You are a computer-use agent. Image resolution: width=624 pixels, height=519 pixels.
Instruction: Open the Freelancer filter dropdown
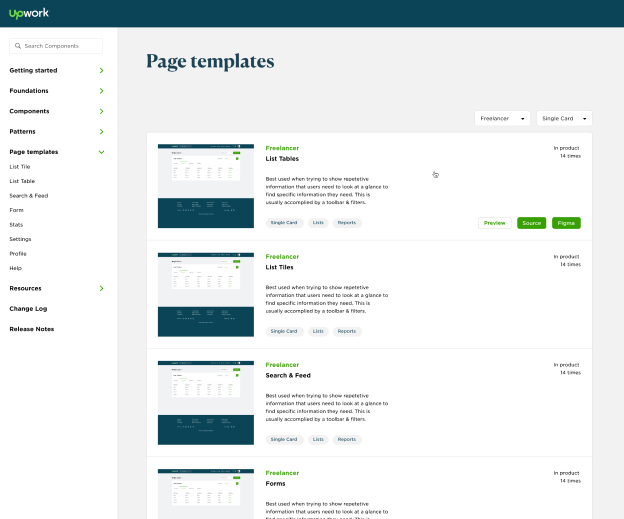pyautogui.click(x=502, y=118)
